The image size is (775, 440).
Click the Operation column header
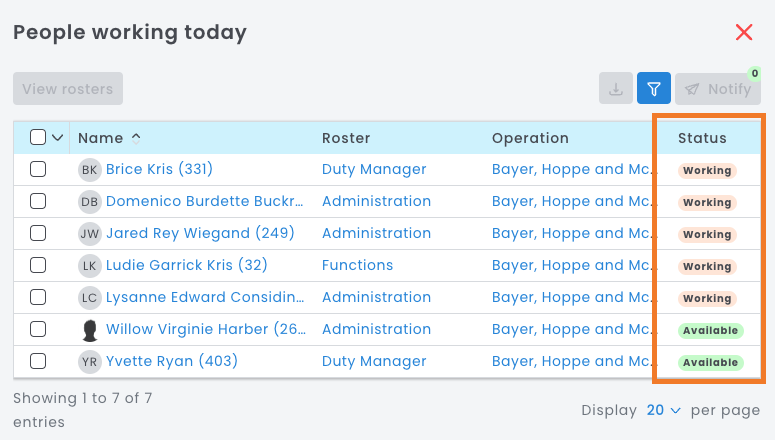coord(530,138)
